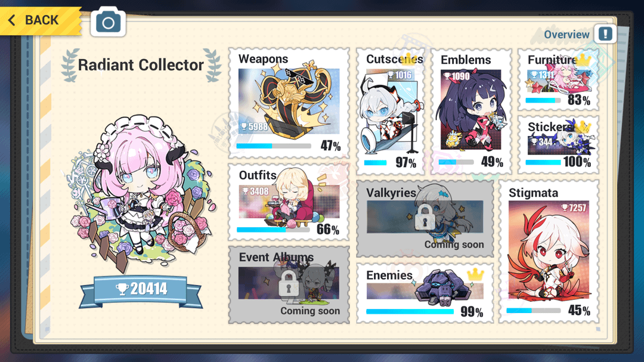Screen dimensions: 644x362
Task: Open the Stigmata collection card
Action: [x=549, y=252]
